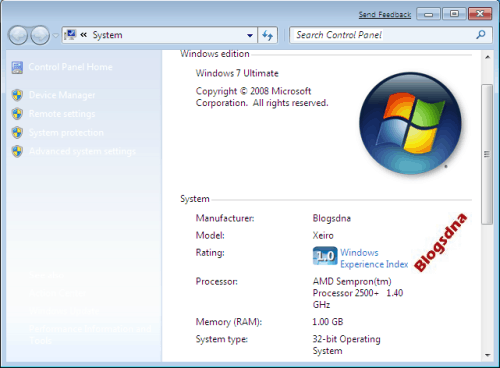Open Advanced system settings
The width and height of the screenshot is (500, 368).
pos(82,151)
